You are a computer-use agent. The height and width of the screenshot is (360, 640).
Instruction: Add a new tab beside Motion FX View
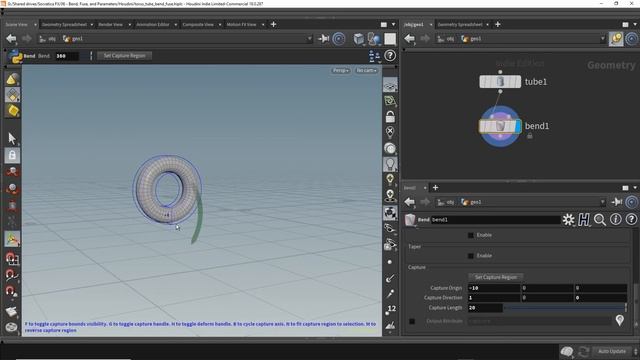coord(273,24)
